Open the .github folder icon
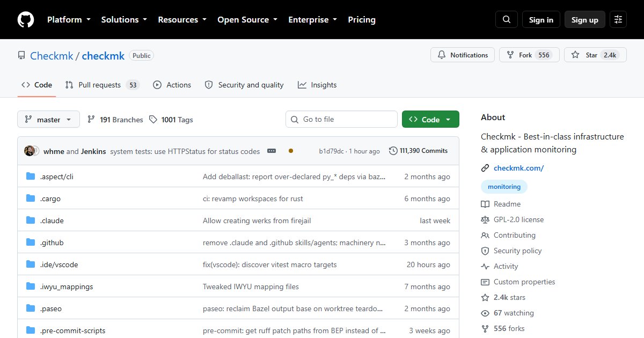 click(31, 243)
